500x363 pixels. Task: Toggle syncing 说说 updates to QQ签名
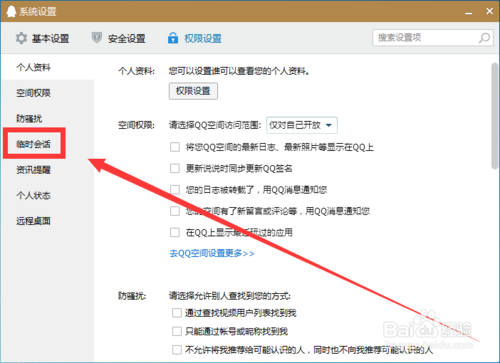click(175, 168)
